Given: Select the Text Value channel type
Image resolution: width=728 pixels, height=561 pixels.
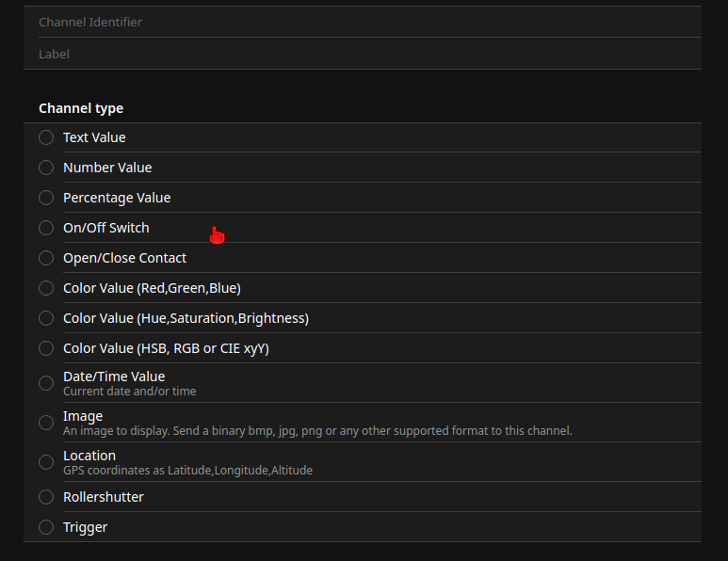Looking at the screenshot, I should click(46, 137).
